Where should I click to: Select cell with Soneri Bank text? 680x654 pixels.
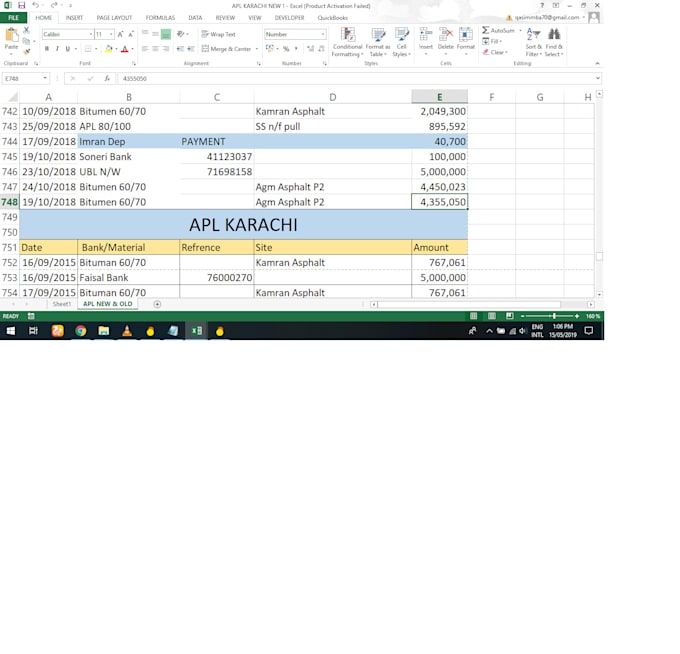[x=128, y=157]
